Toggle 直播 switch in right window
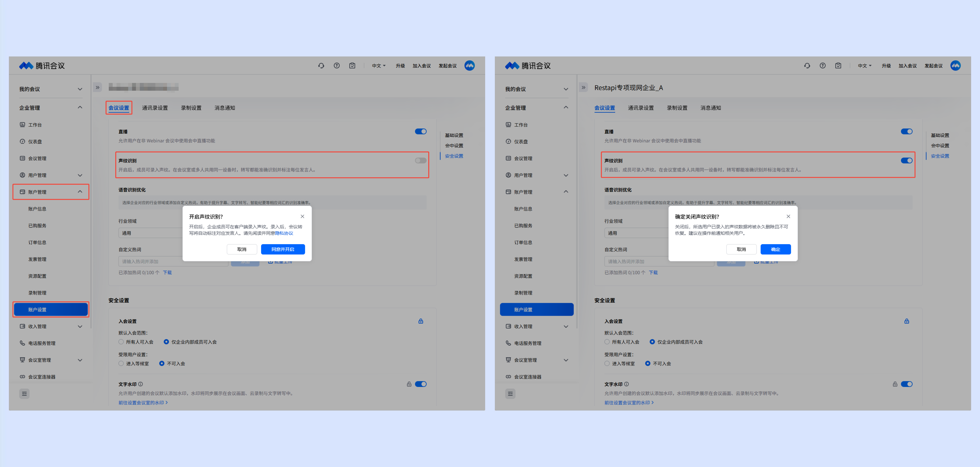980x467 pixels. [x=907, y=131]
